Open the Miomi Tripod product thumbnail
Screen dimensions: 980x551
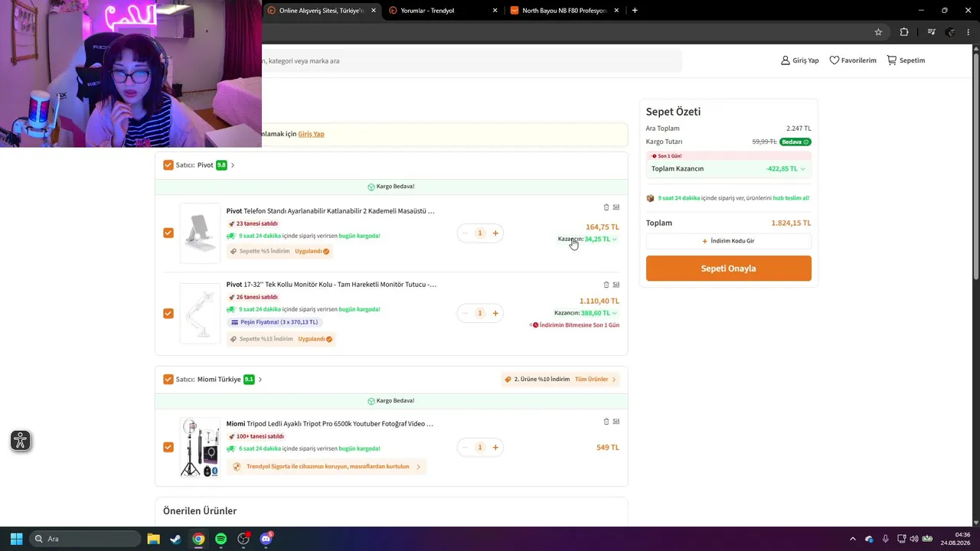pyautogui.click(x=200, y=447)
